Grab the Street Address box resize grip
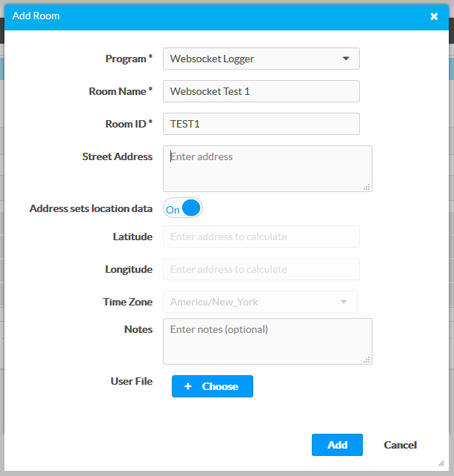 367,187
